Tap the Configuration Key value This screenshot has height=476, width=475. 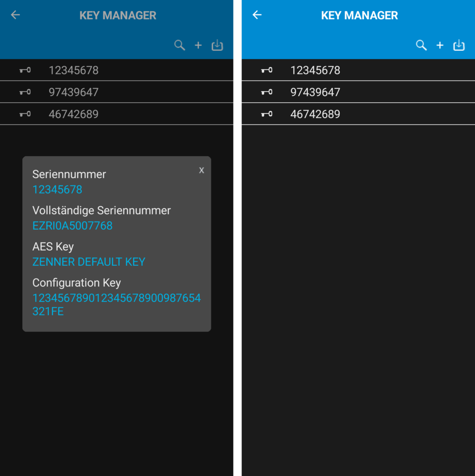[116, 304]
